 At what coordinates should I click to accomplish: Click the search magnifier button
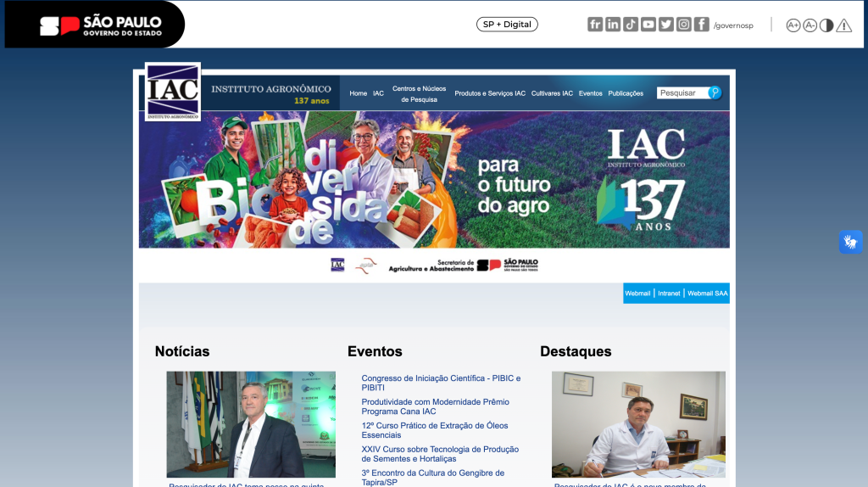pyautogui.click(x=715, y=92)
